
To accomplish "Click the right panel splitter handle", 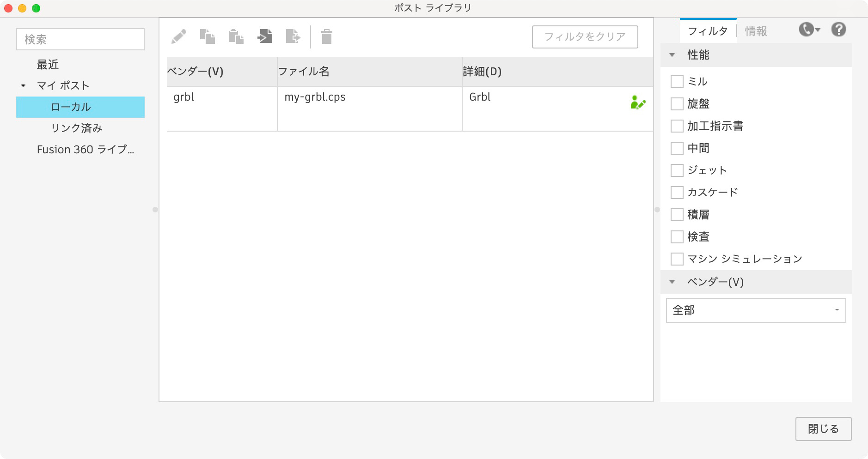I will [657, 210].
